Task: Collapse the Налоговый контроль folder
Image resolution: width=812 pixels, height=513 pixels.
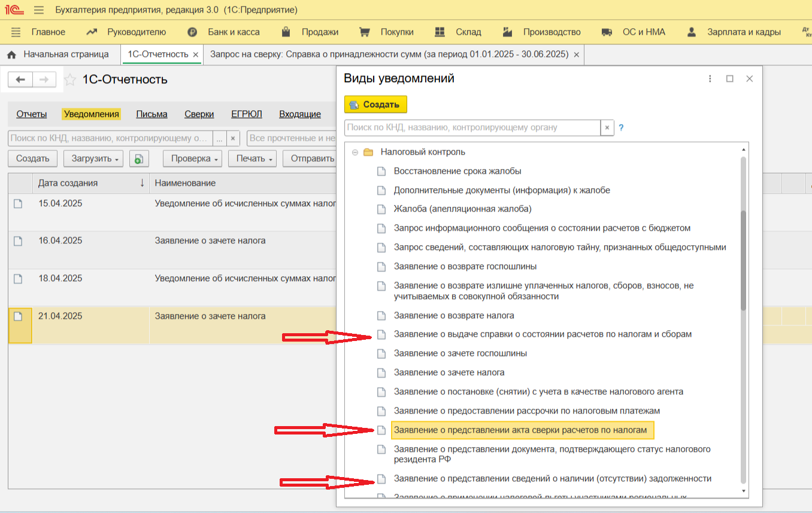Action: click(x=355, y=152)
